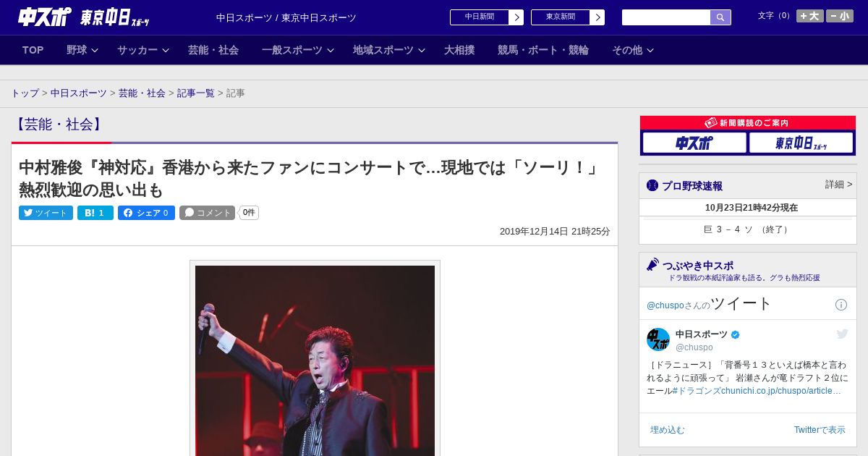Open the 東京新聞 link button
This screenshot has height=456, width=868.
click(561, 17)
